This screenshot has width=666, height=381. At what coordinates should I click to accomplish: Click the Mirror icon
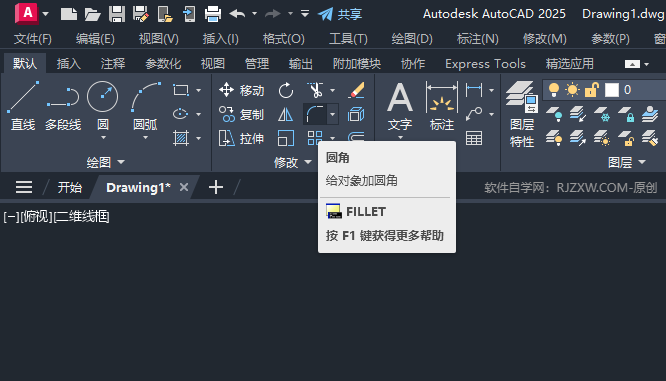point(285,114)
